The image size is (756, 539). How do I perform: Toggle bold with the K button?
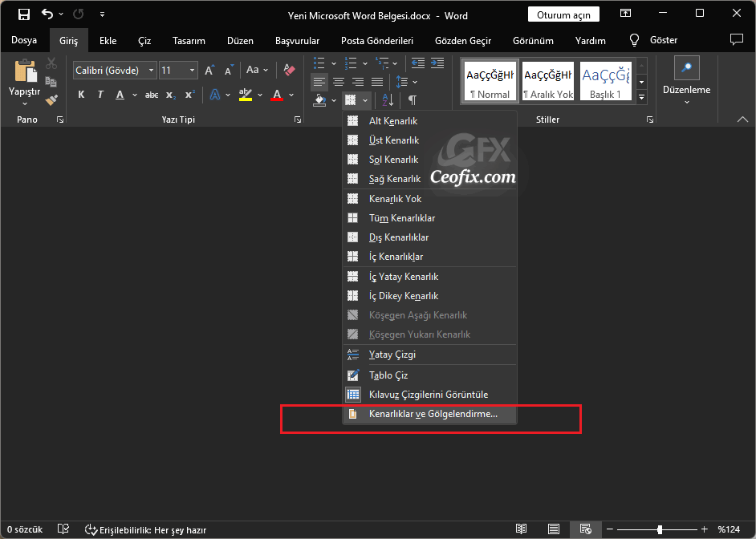pyautogui.click(x=82, y=95)
